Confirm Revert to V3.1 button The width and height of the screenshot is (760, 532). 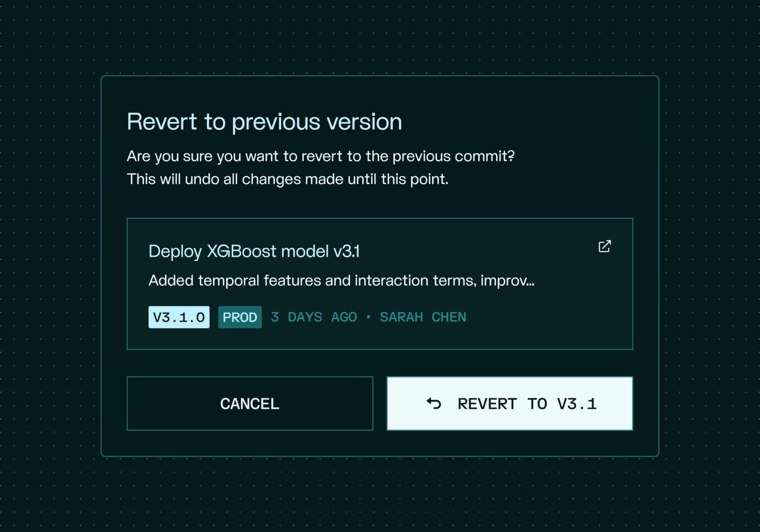click(x=510, y=403)
